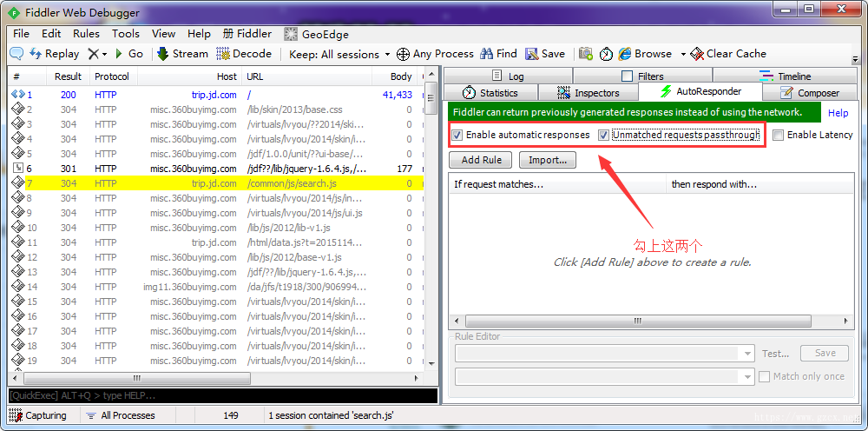Toggle Capturing in the status bar
868x431 pixels.
(x=37, y=415)
